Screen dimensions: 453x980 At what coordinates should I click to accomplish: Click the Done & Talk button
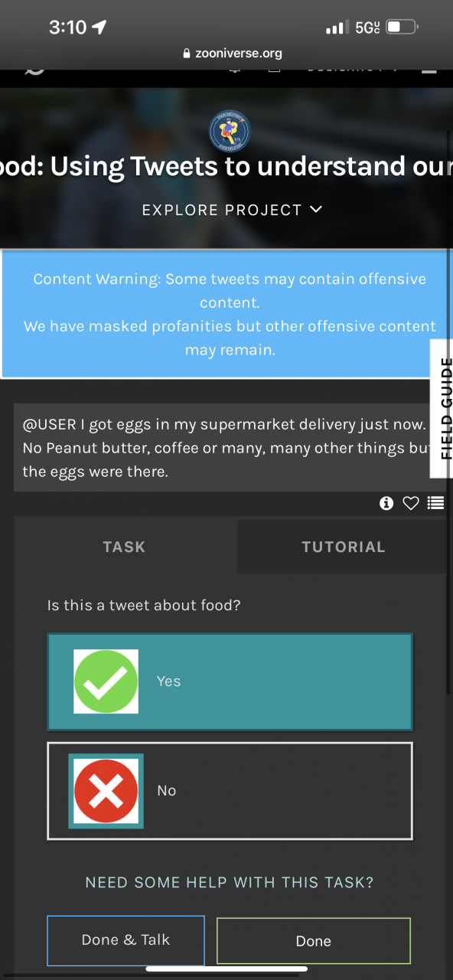[125, 940]
